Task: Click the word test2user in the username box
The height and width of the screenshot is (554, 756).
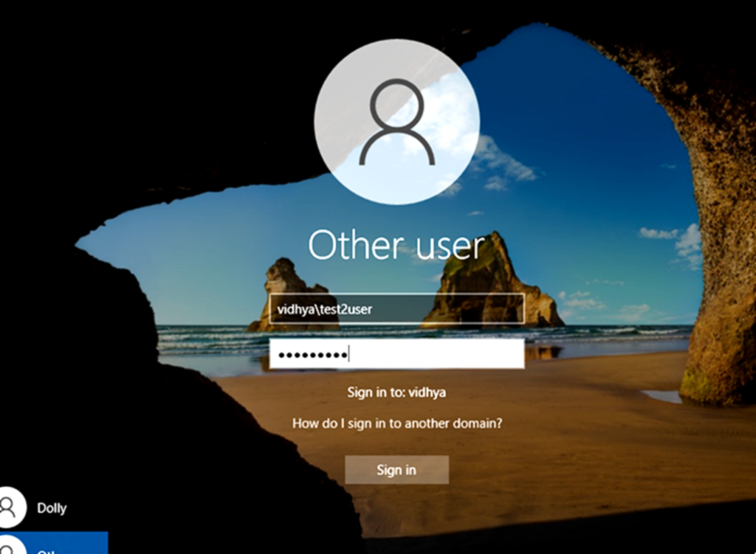Action: (x=346, y=309)
